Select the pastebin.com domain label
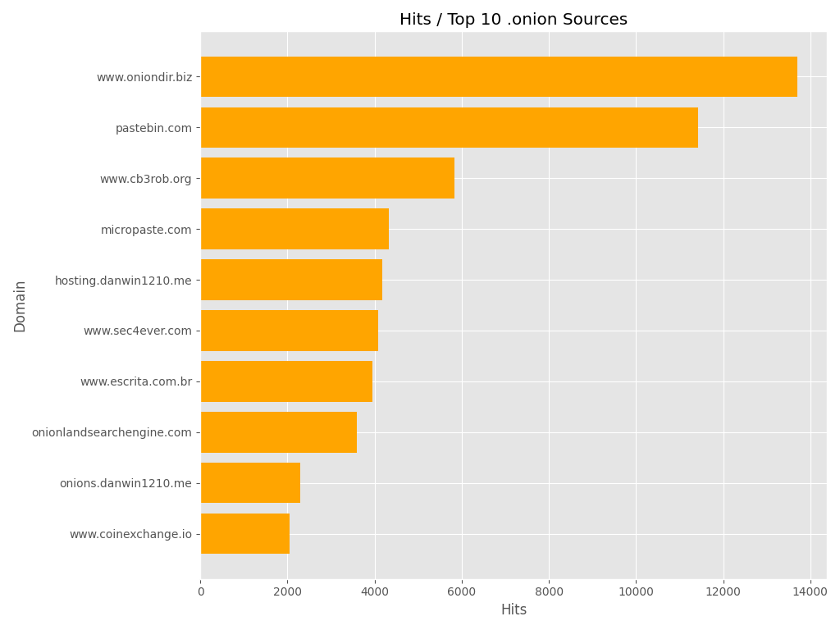The height and width of the screenshot is (630, 840). tap(153, 128)
